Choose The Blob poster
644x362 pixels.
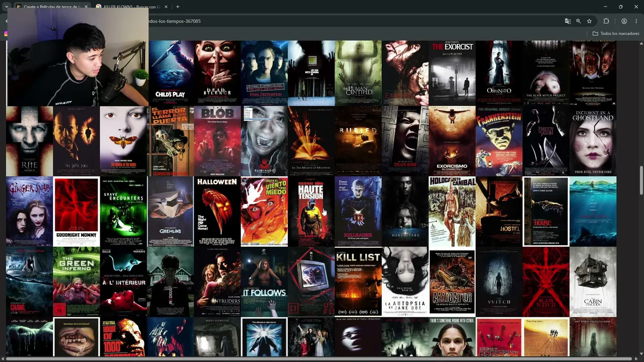click(x=217, y=141)
